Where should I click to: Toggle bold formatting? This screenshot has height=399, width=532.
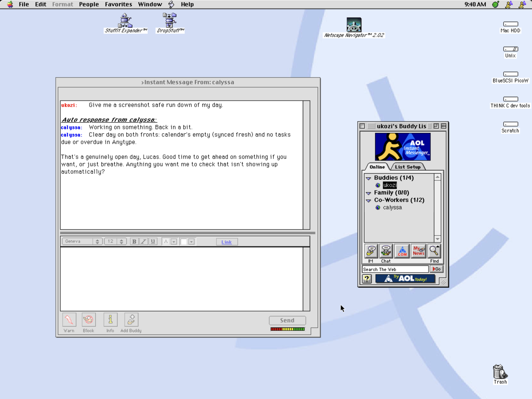coord(134,241)
